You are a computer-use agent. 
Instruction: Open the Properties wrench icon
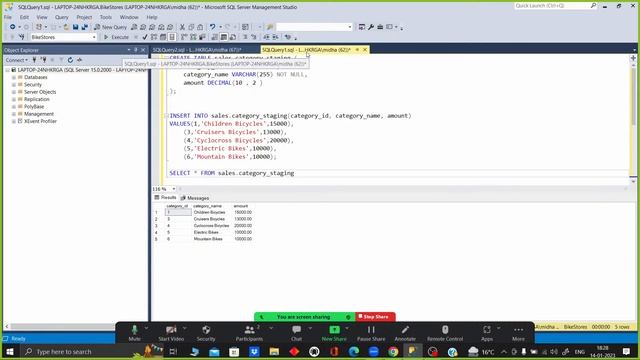coord(371,27)
